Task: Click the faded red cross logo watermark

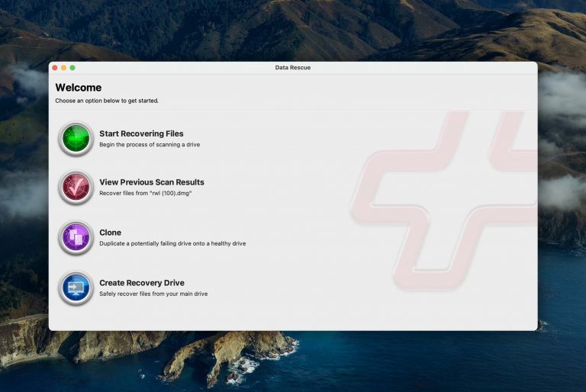Action: point(444,201)
